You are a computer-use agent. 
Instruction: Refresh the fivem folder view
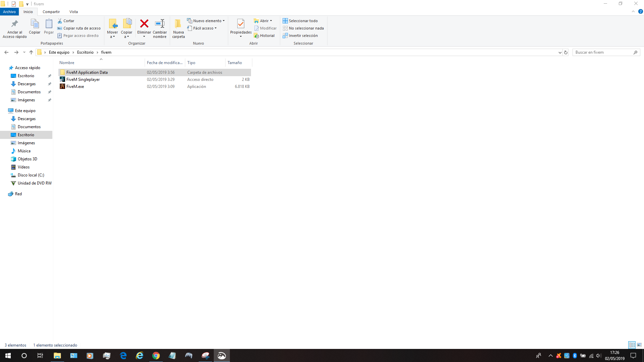566,52
